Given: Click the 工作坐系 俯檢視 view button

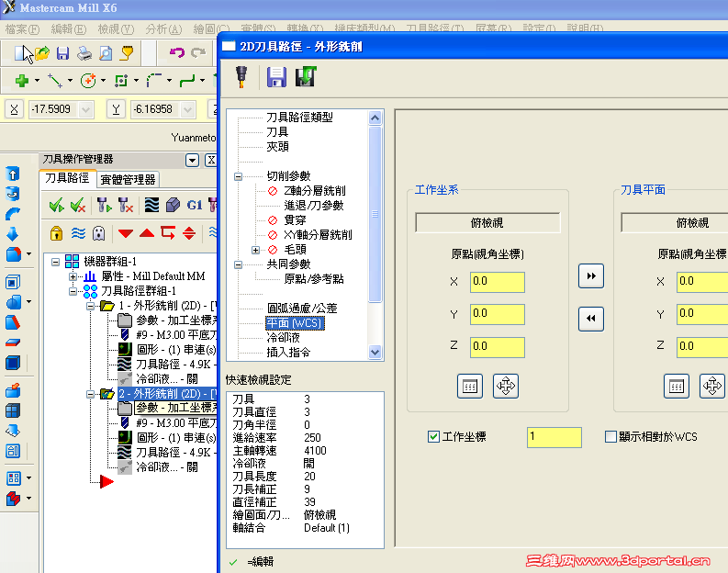Looking at the screenshot, I should click(487, 223).
